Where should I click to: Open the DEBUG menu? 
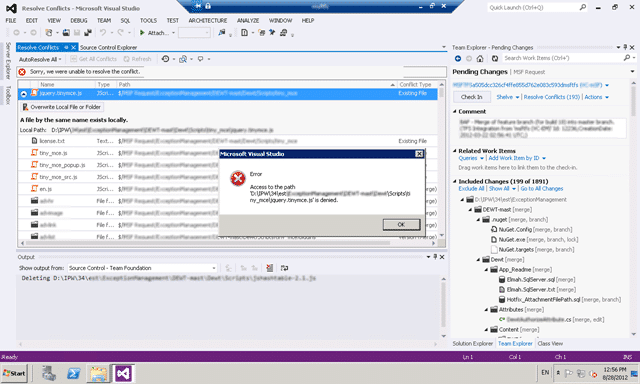79,20
